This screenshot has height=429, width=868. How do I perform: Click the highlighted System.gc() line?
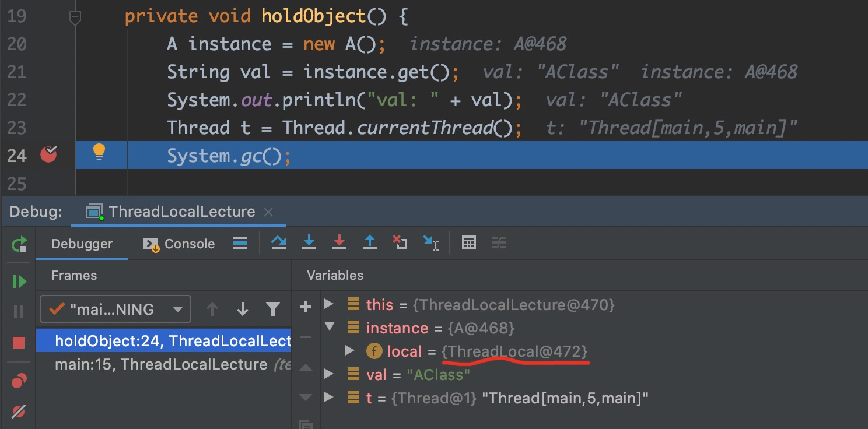(x=471, y=156)
